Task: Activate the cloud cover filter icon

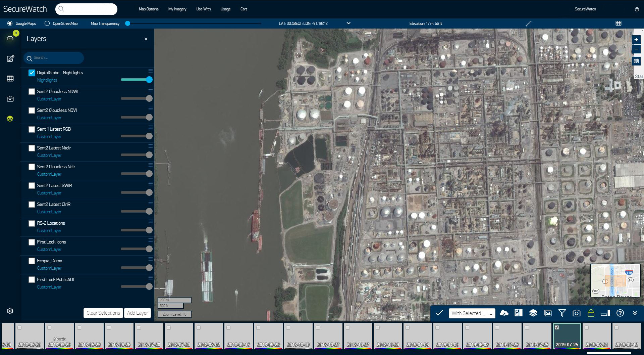Action: [504, 313]
